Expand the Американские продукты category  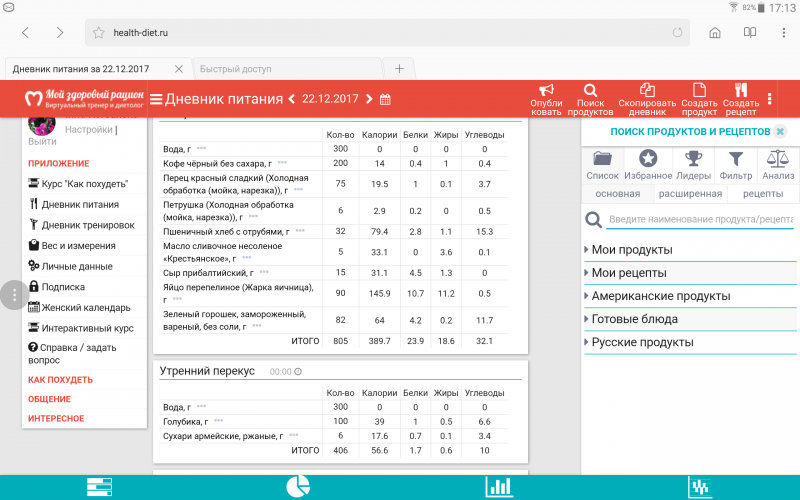(660, 296)
